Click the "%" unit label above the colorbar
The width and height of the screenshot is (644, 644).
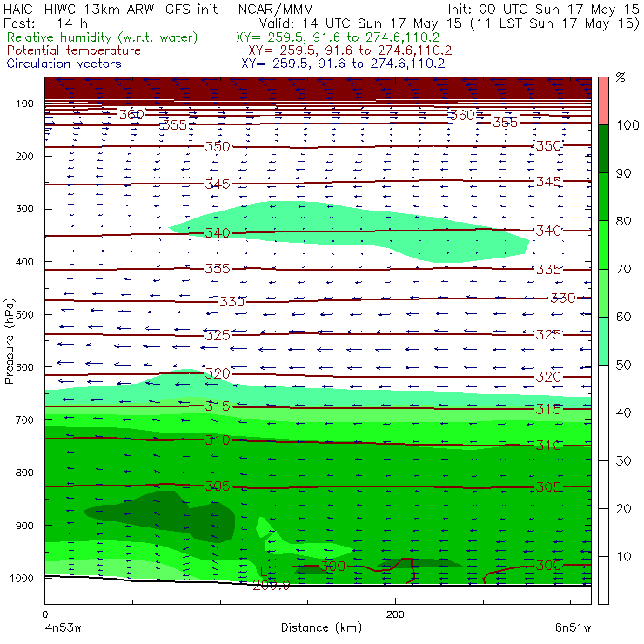tap(621, 77)
